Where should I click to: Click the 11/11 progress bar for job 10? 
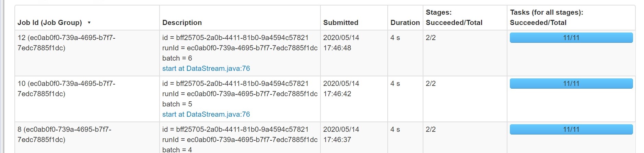pyautogui.click(x=571, y=84)
